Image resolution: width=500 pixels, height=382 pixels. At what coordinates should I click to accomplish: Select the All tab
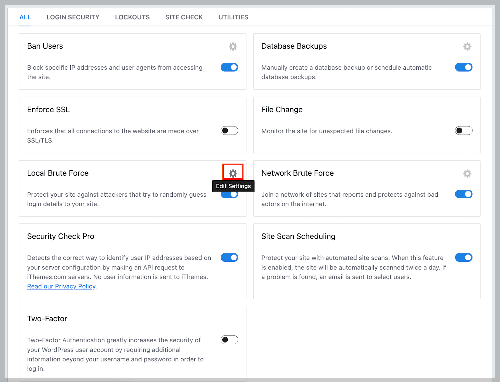pos(25,17)
